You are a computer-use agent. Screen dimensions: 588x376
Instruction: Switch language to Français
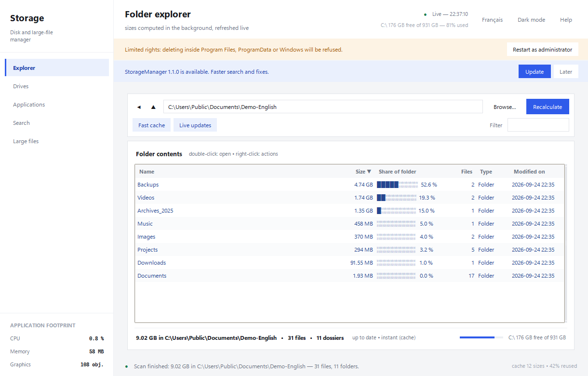492,20
